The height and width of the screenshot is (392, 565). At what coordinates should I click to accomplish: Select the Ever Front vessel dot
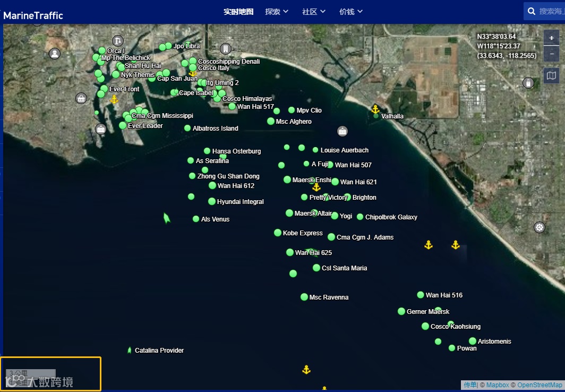[104, 89]
